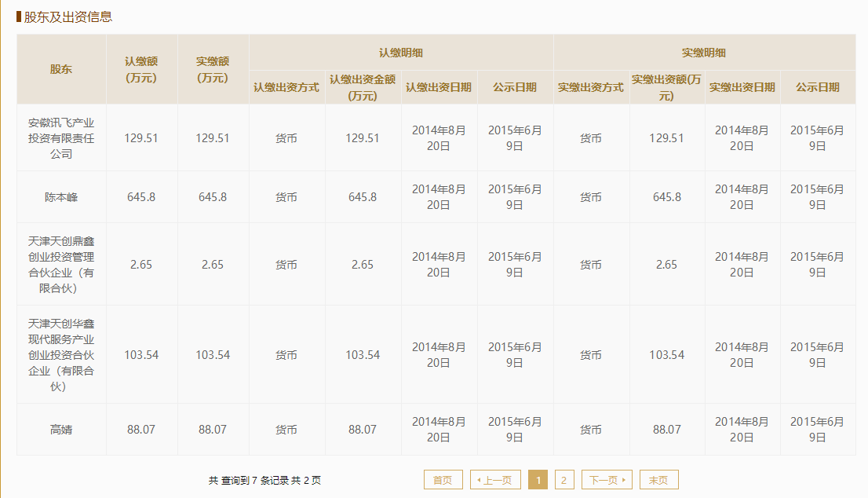Click the 认缴出资方式 column header
The image size is (868, 498).
pyautogui.click(x=286, y=87)
